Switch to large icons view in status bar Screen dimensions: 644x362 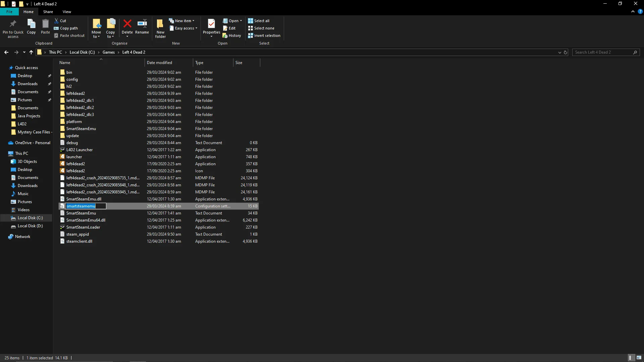pyautogui.click(x=639, y=358)
